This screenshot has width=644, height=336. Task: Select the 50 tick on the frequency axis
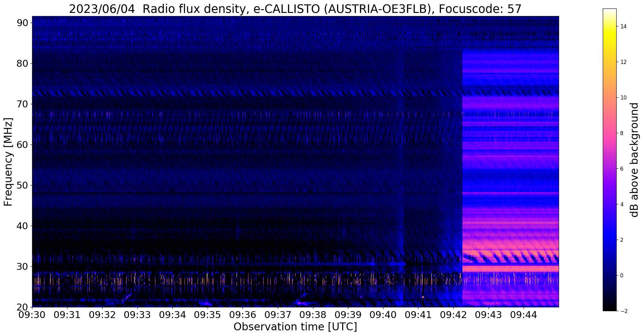[23, 185]
